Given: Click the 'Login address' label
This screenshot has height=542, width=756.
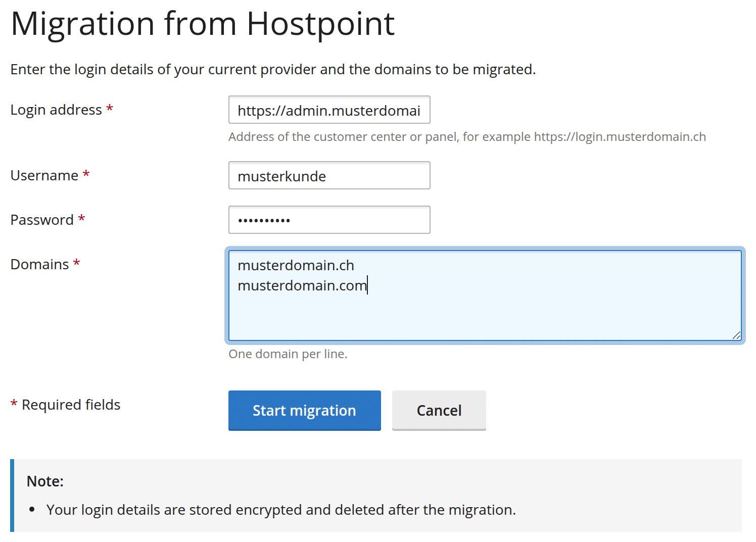Looking at the screenshot, I should coord(56,110).
